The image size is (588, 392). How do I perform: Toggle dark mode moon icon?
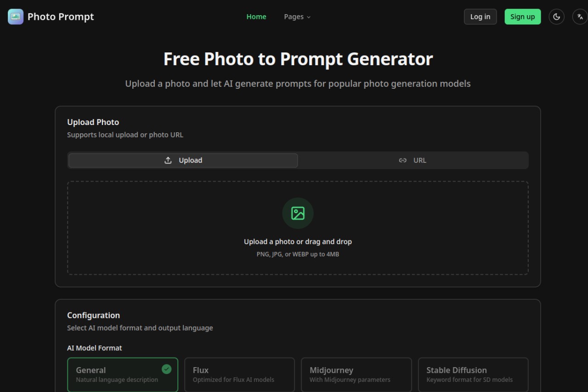[557, 17]
